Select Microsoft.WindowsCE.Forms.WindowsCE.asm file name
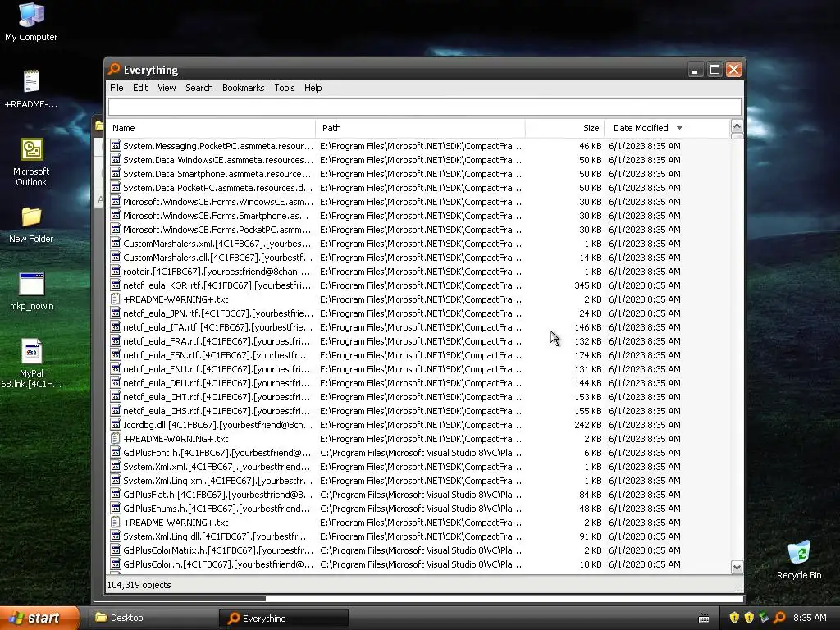Image resolution: width=840 pixels, height=630 pixels. tap(217, 202)
